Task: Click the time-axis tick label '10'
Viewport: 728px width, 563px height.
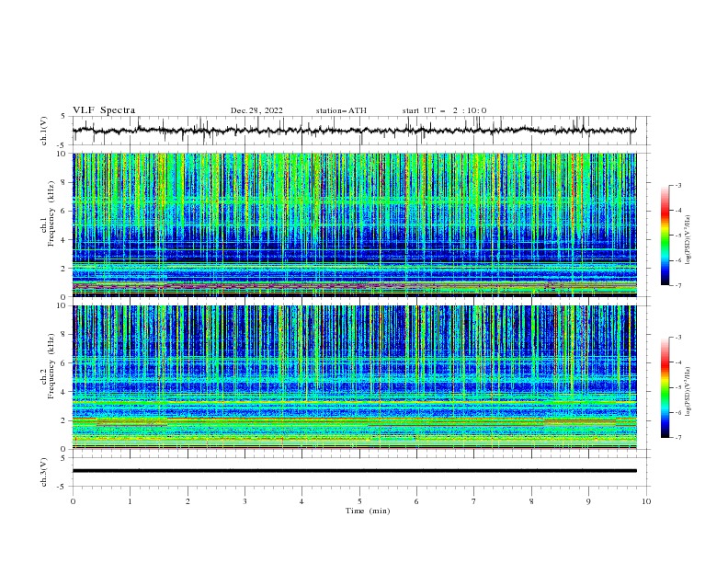Action: (x=646, y=501)
